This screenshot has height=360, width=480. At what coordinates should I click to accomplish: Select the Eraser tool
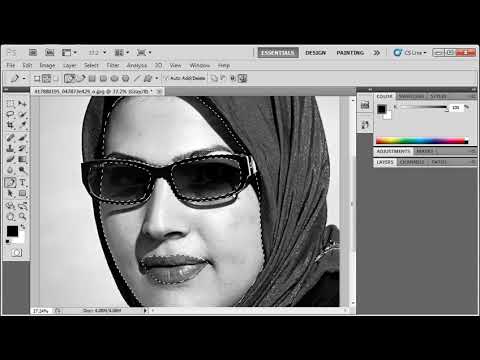(x=10, y=159)
